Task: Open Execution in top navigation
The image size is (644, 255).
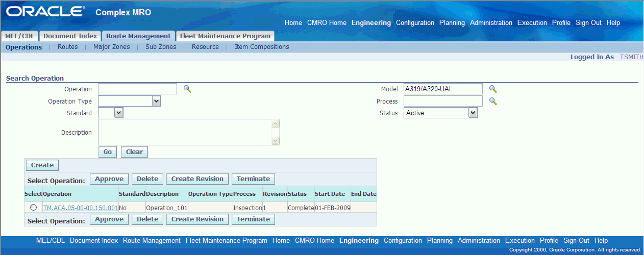Action: click(532, 23)
